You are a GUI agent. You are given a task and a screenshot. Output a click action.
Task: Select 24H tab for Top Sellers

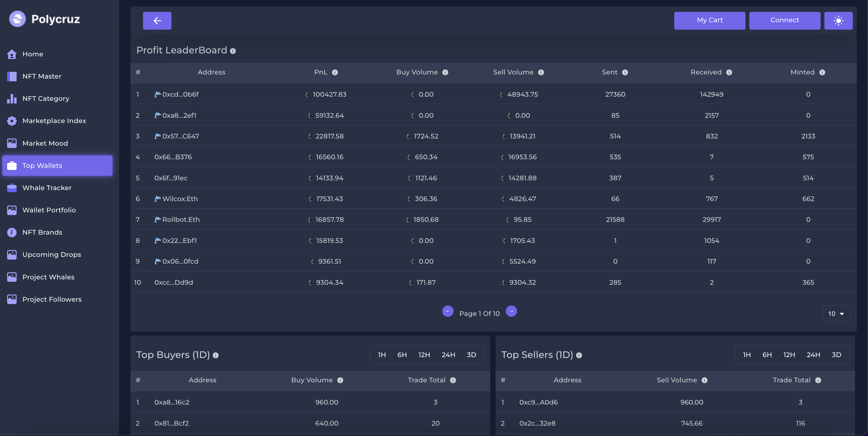(813, 355)
